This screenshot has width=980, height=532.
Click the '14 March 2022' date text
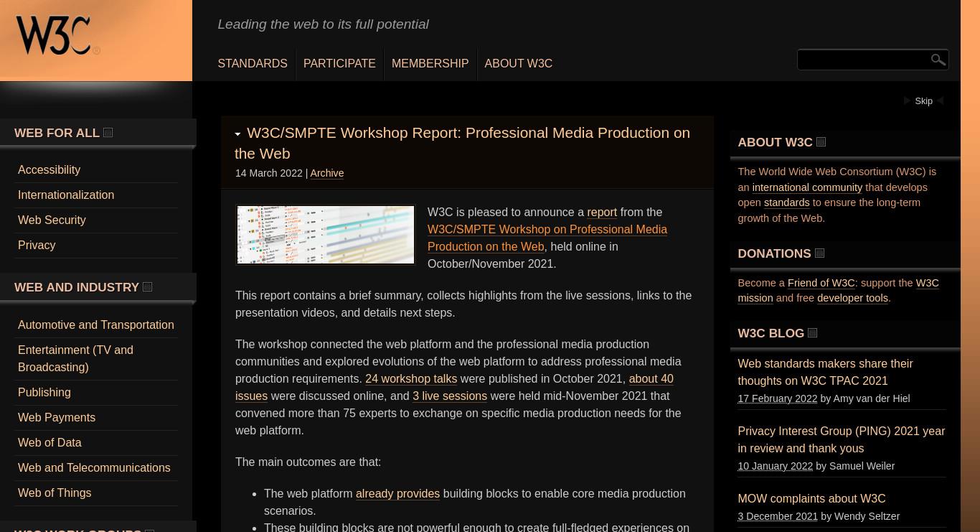pos(269,173)
